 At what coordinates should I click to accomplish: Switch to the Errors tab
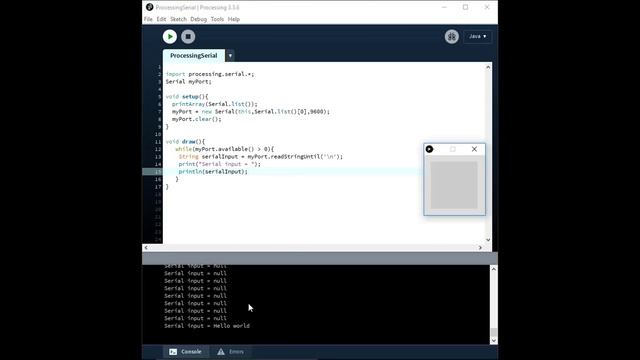231,351
